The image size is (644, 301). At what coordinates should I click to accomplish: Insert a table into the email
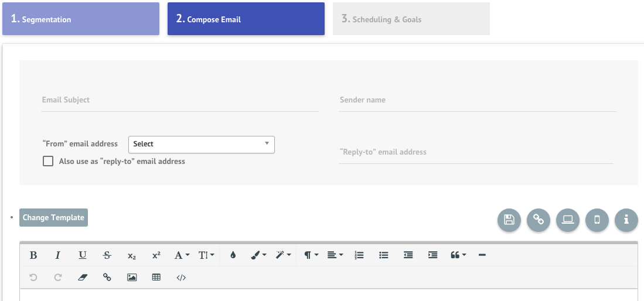pyautogui.click(x=156, y=277)
